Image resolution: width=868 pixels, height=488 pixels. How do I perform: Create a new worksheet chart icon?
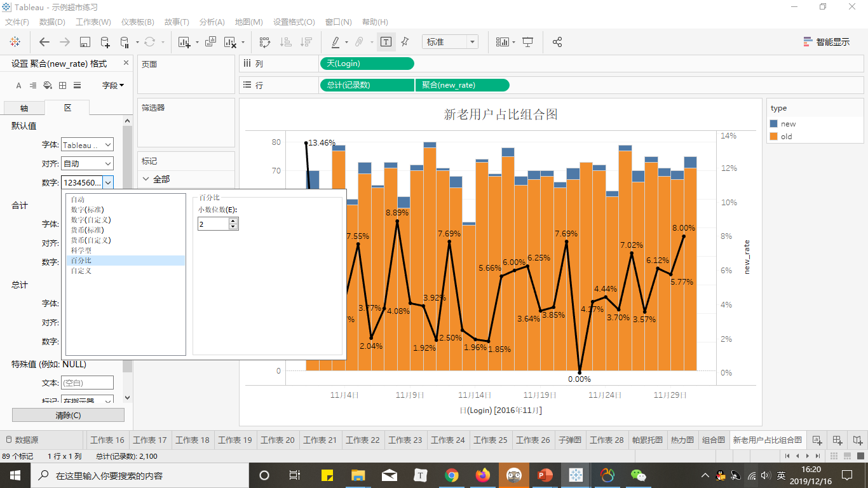tap(184, 42)
